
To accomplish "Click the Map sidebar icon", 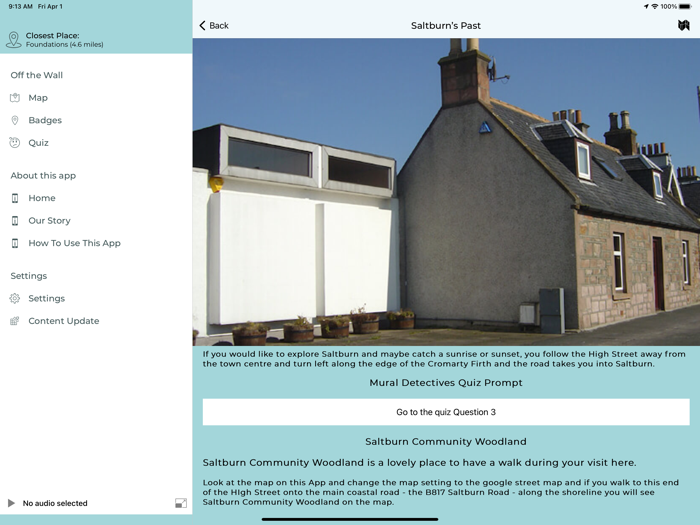I will pos(15,97).
